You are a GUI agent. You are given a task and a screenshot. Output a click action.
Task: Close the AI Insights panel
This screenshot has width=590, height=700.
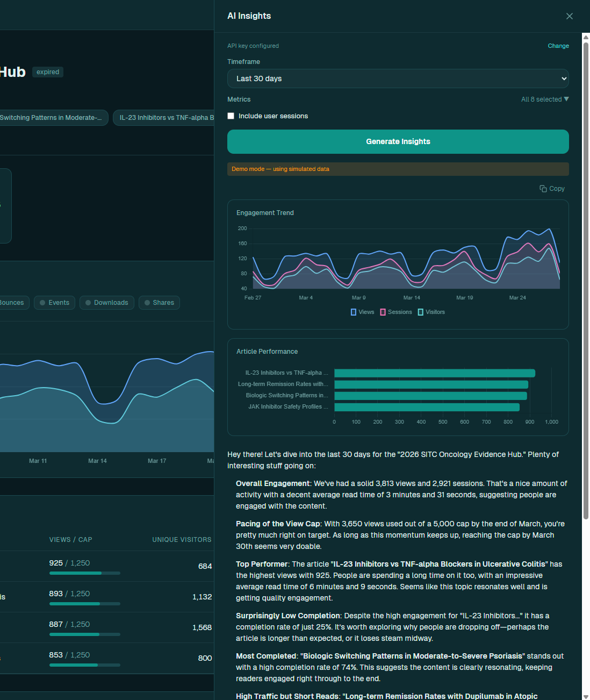pos(569,16)
